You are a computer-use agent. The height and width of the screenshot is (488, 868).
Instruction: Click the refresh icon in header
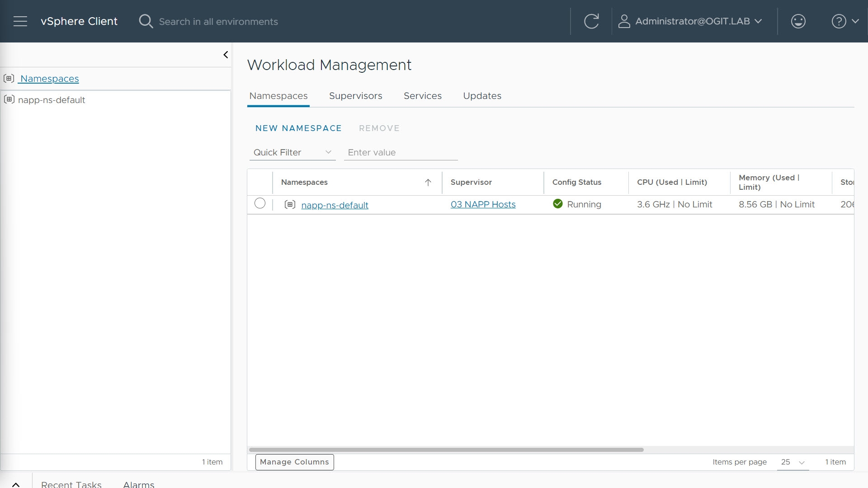[x=591, y=21]
